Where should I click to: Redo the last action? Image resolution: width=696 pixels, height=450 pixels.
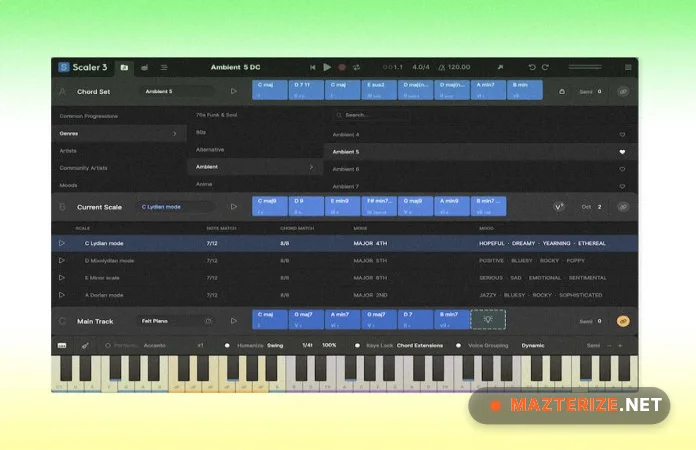tap(545, 67)
